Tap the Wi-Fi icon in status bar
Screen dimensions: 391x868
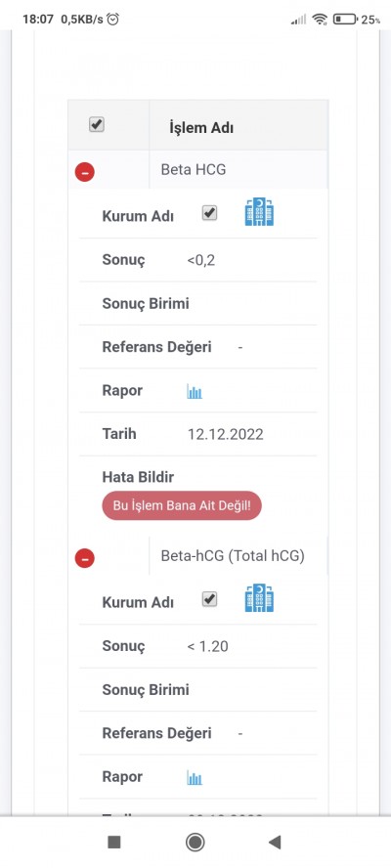coord(320,20)
